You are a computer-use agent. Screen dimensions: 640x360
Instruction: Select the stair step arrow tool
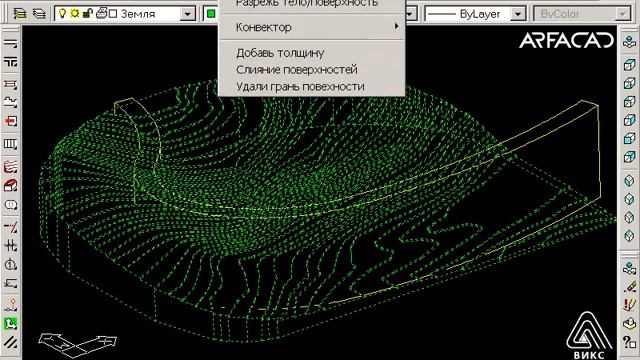11,283
